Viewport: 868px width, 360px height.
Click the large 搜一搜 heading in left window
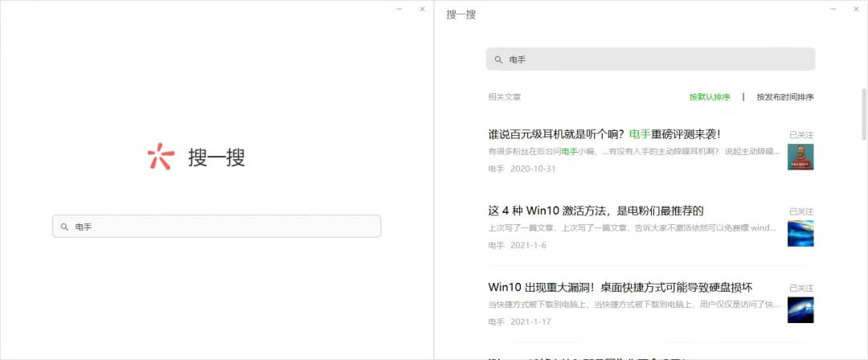pos(216,157)
